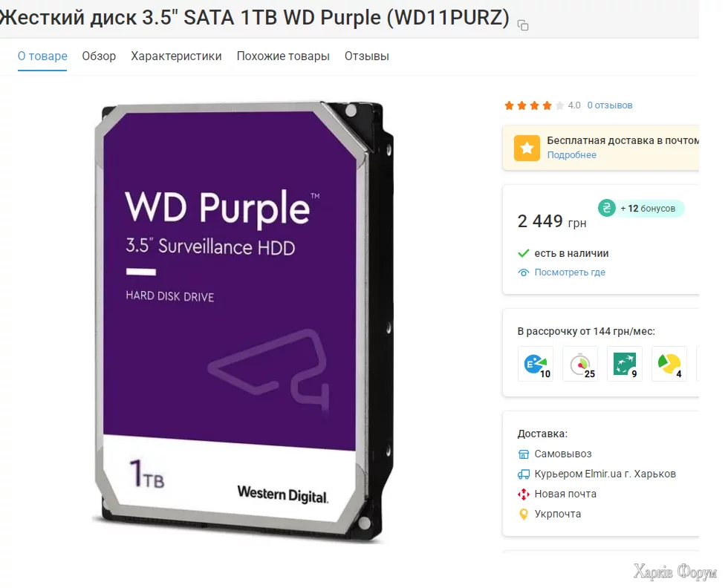Open the WD Purple drive product image
Image resolution: width=728 pixels, height=588 pixels.
coord(244,321)
